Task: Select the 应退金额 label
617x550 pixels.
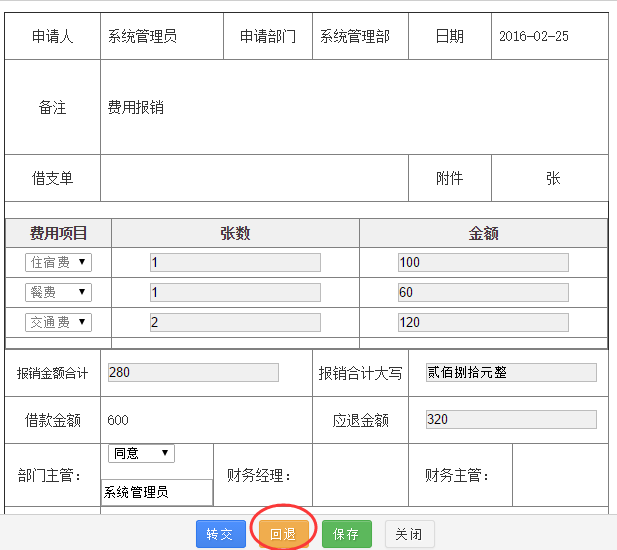Action: 360,420
